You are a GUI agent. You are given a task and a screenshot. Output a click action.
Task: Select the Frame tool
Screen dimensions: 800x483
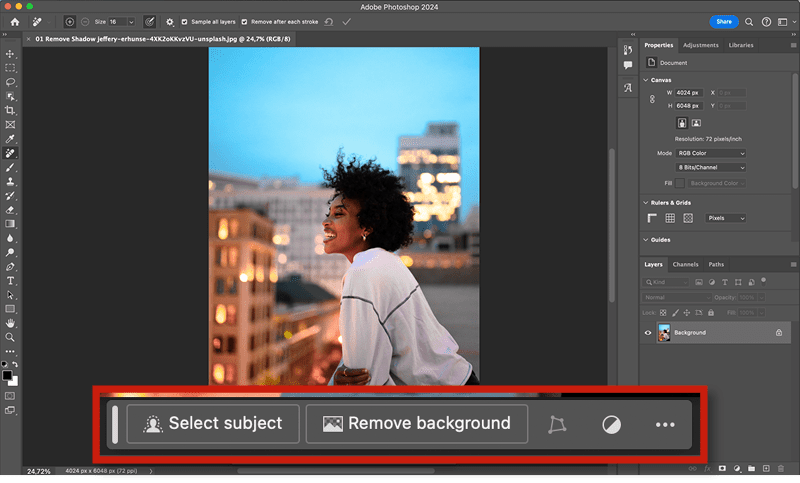click(x=10, y=124)
